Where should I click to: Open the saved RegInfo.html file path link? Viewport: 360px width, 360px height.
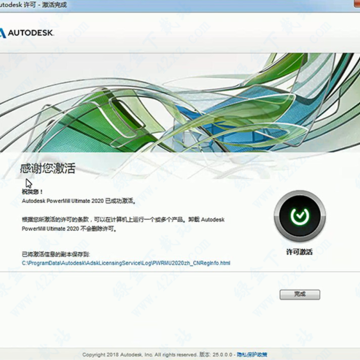pyautogui.click(x=126, y=263)
